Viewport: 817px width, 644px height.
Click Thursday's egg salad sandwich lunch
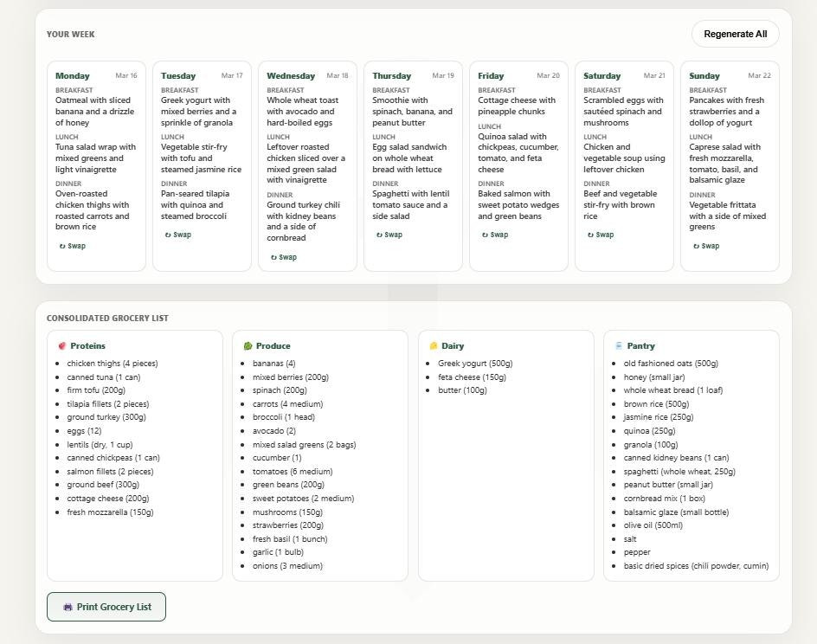point(409,158)
